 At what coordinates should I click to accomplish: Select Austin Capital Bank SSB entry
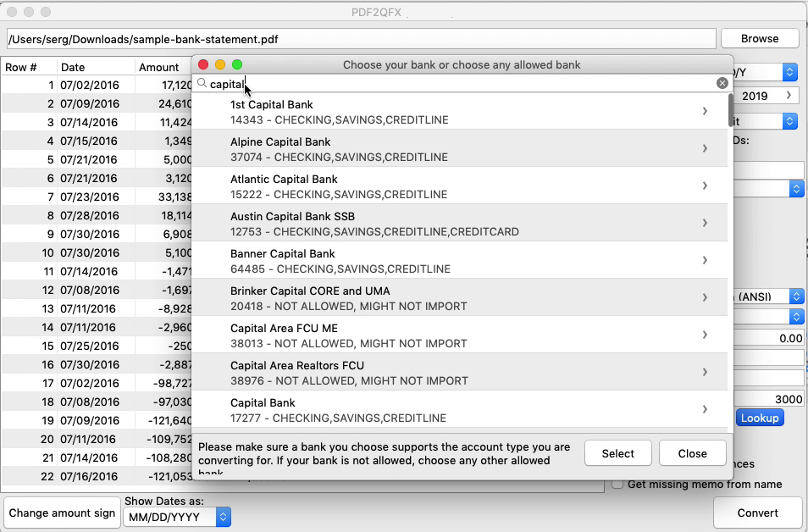tap(460, 223)
